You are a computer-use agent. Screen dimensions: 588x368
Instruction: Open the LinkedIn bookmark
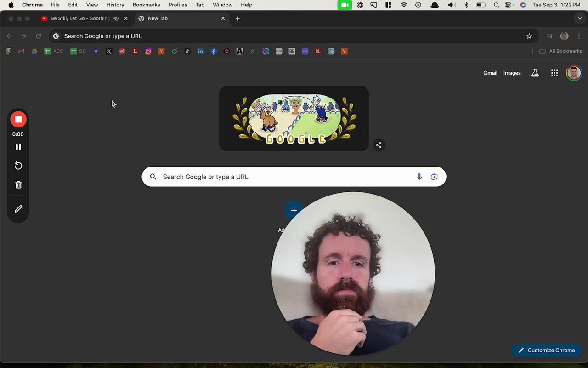pos(200,52)
